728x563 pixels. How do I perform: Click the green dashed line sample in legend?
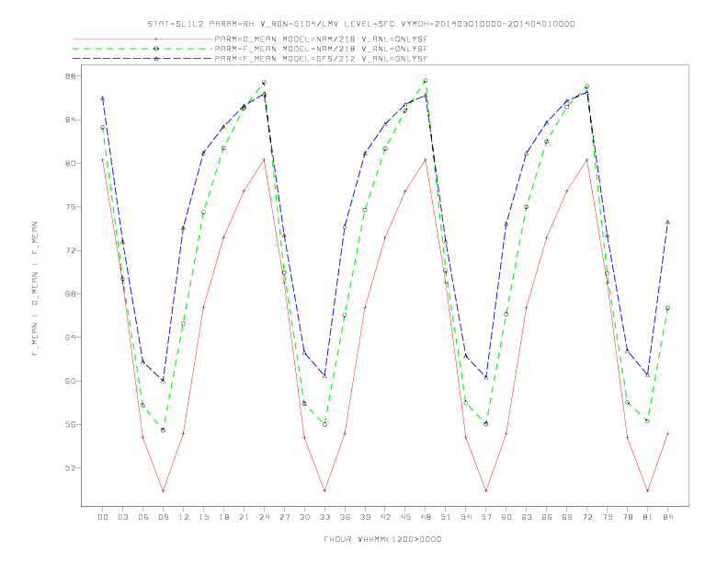pos(142,49)
